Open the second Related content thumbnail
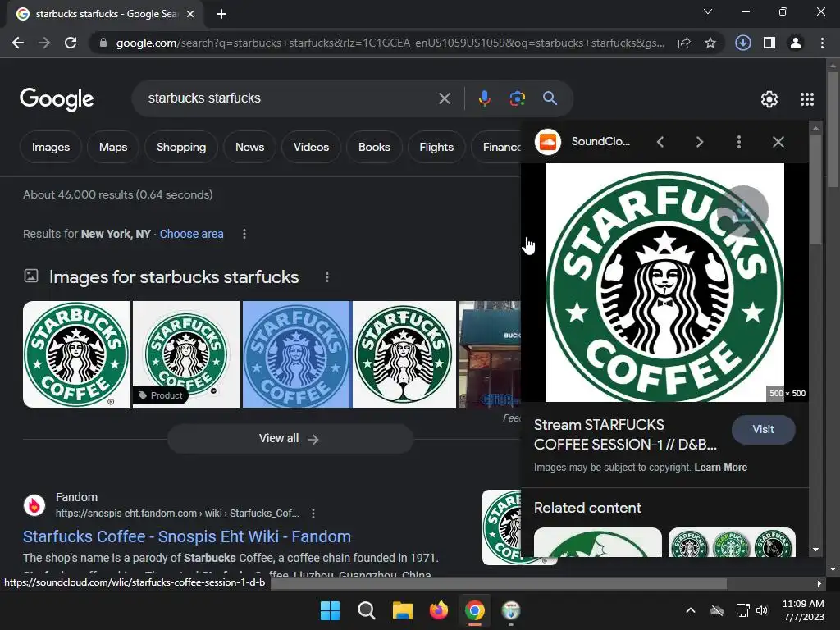 [732, 542]
